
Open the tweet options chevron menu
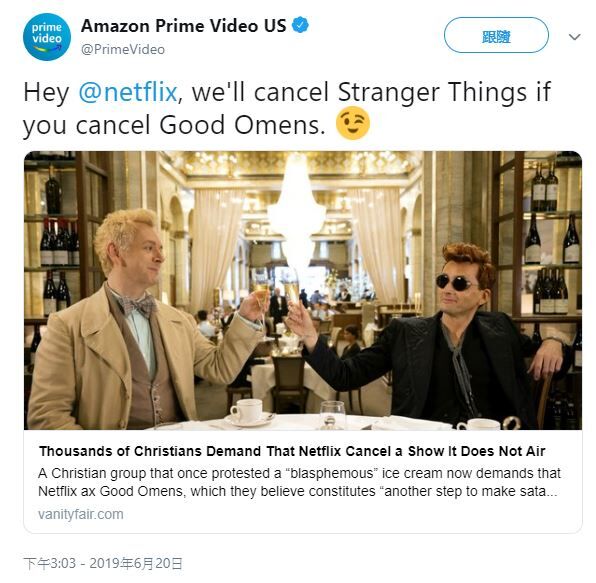click(574, 37)
